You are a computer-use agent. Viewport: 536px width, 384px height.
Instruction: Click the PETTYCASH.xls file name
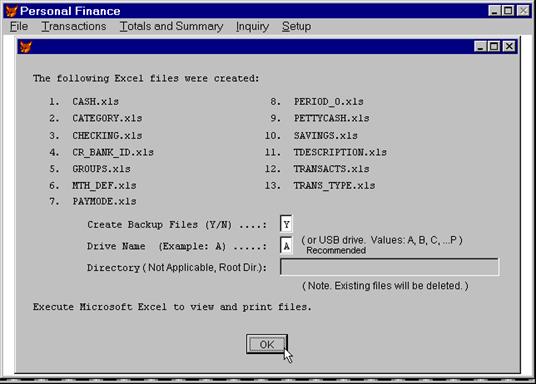(x=332, y=118)
